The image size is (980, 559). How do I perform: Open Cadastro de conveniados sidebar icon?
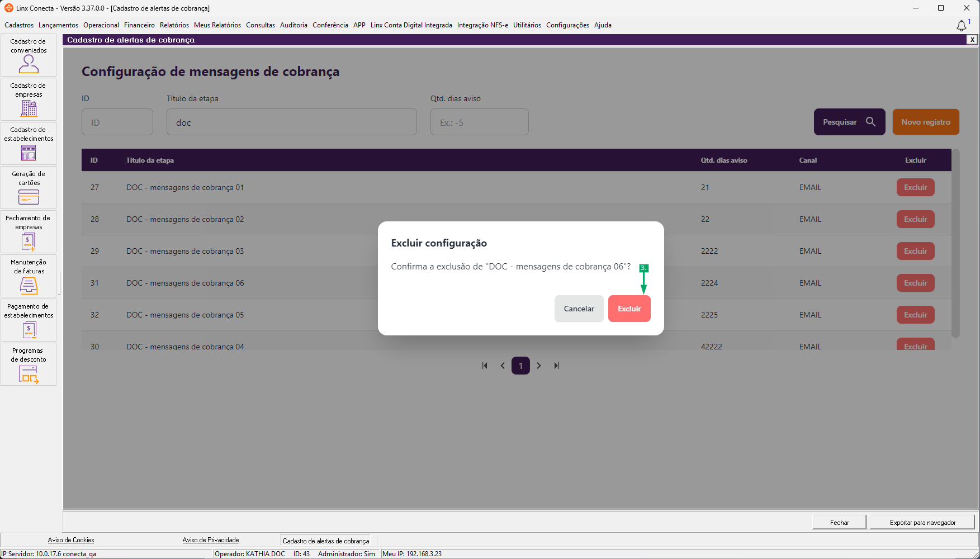(29, 55)
